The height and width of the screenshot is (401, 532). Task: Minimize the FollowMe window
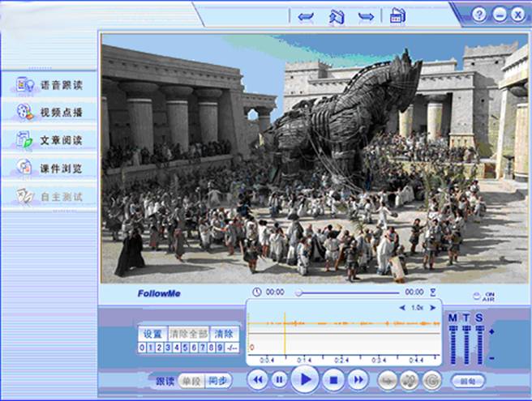pyautogui.click(x=500, y=15)
